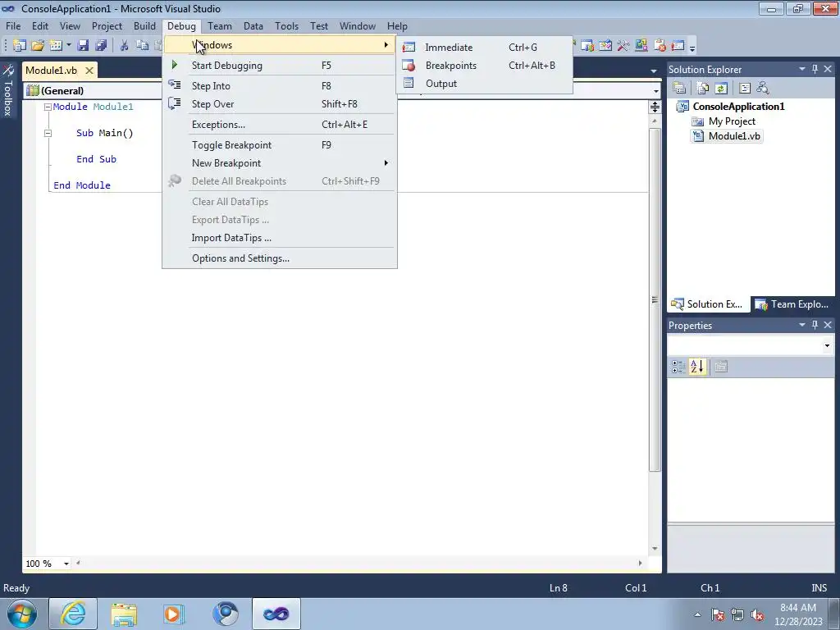This screenshot has width=840, height=630.
Task: Choose Step Over from Debug menu
Action: click(280, 104)
